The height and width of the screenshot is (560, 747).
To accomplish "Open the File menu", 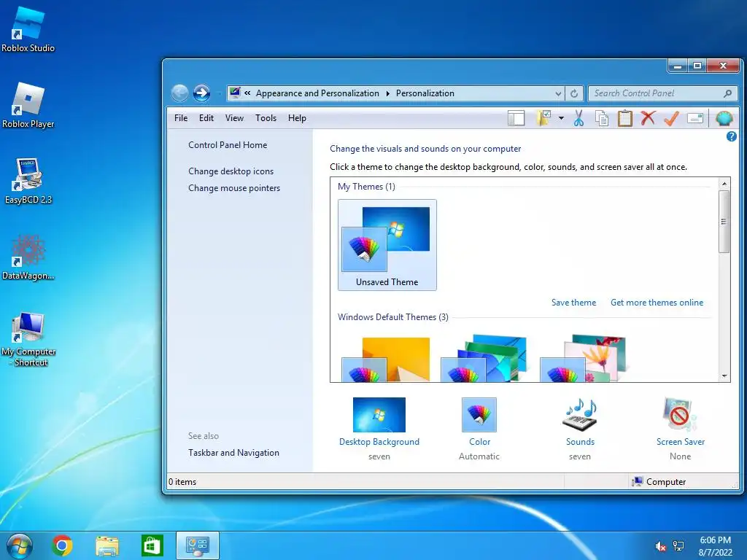I will 181,118.
